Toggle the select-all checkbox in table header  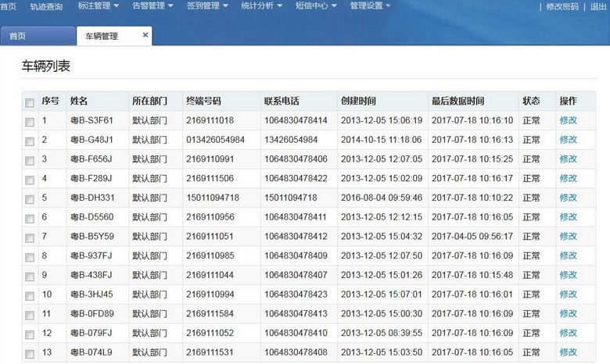[x=30, y=102]
